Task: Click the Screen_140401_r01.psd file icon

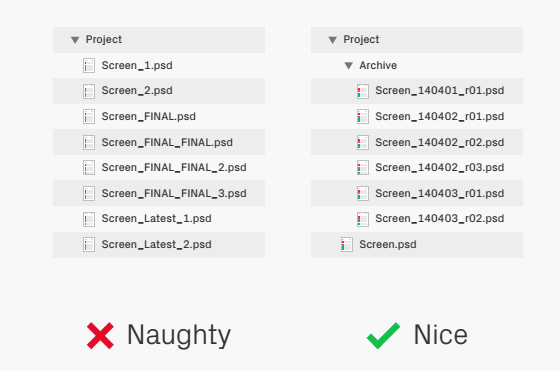Action: [x=363, y=91]
